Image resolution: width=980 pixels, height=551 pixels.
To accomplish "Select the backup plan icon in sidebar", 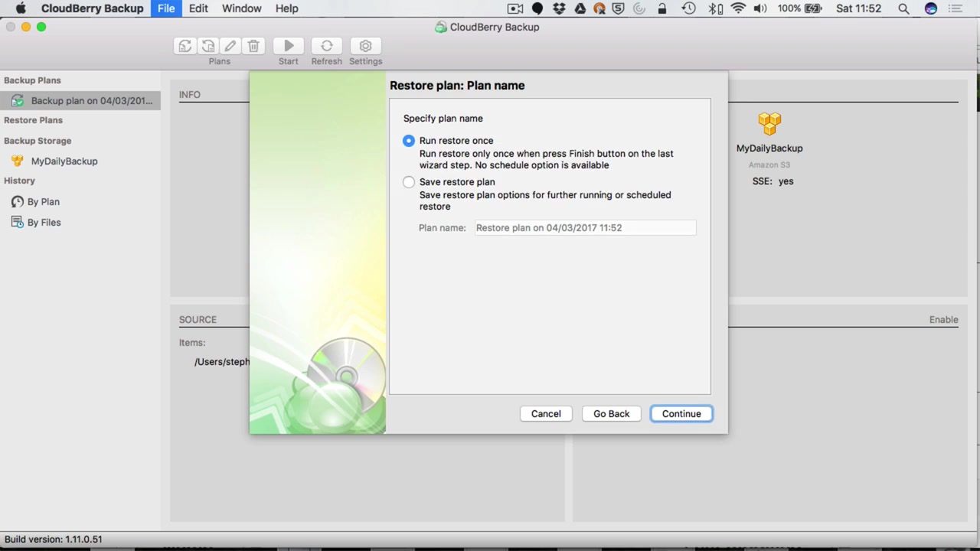I will 18,100.
